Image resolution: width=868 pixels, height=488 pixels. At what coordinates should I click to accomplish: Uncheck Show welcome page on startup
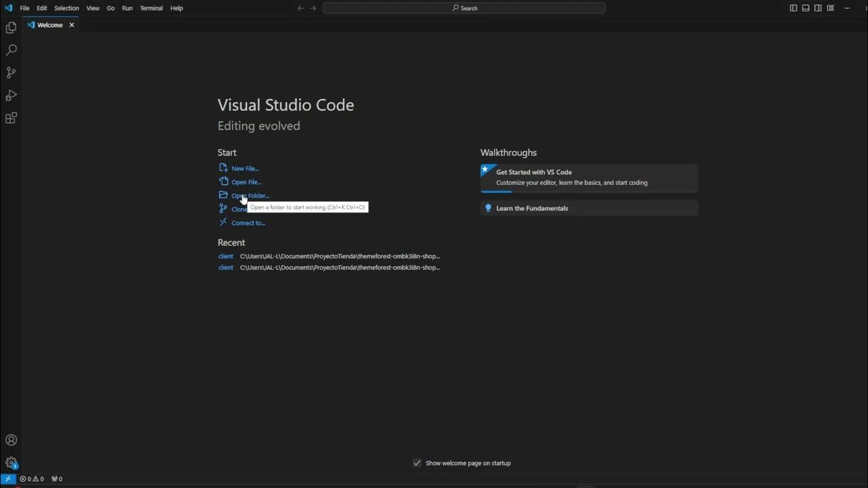(x=417, y=463)
